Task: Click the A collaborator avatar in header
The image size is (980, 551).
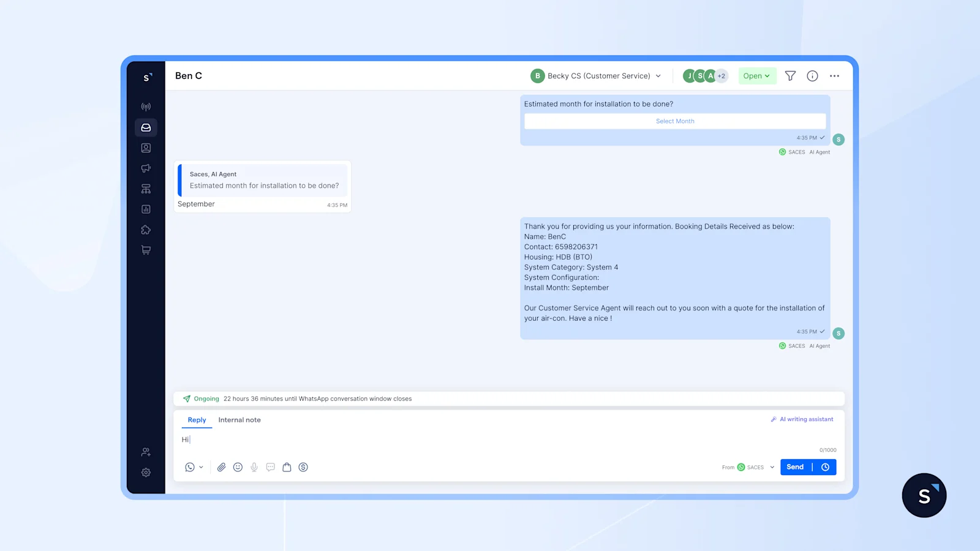Action: coord(710,76)
